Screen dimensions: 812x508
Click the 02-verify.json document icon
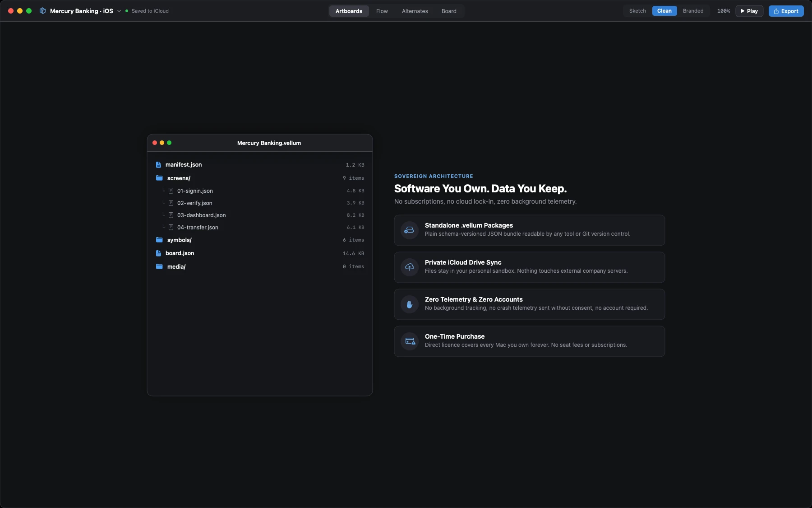point(171,203)
